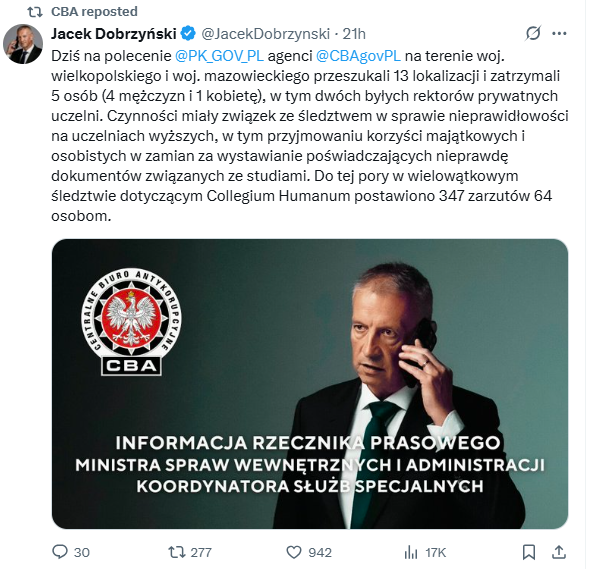Open the @CBAgovPL mention link
The image size is (593, 569).
(x=358, y=56)
